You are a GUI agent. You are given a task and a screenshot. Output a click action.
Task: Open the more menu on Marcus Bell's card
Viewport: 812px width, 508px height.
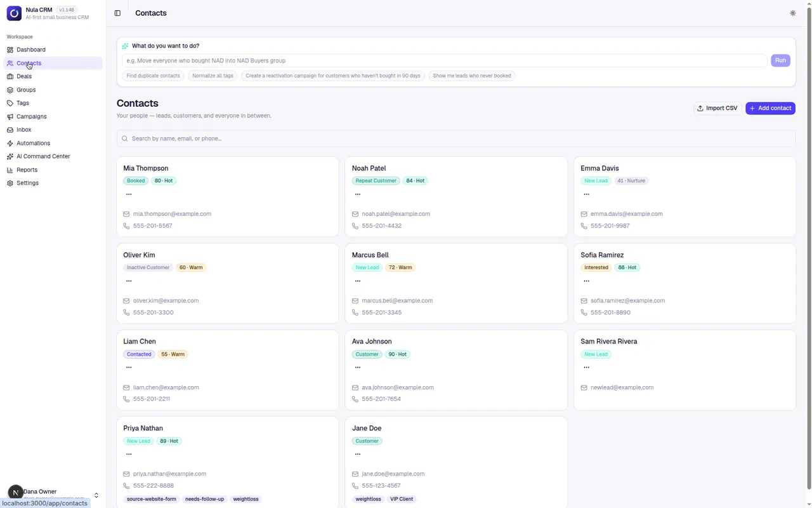tap(358, 281)
